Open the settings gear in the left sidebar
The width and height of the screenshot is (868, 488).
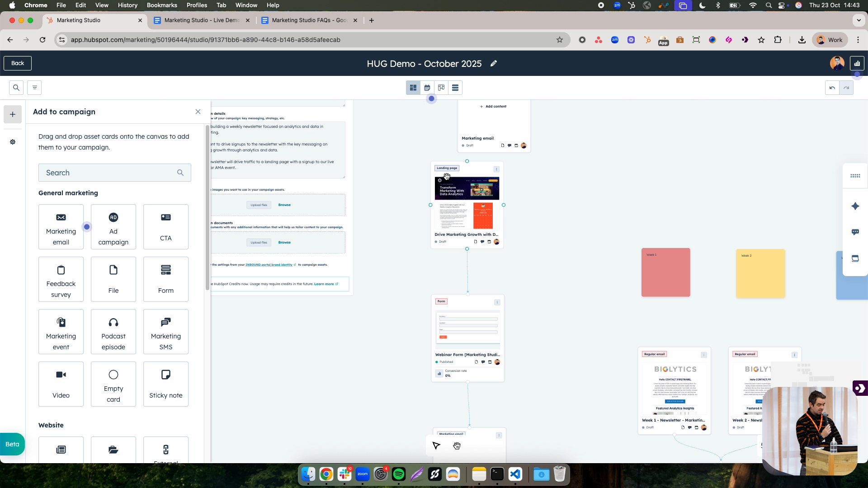click(x=12, y=142)
